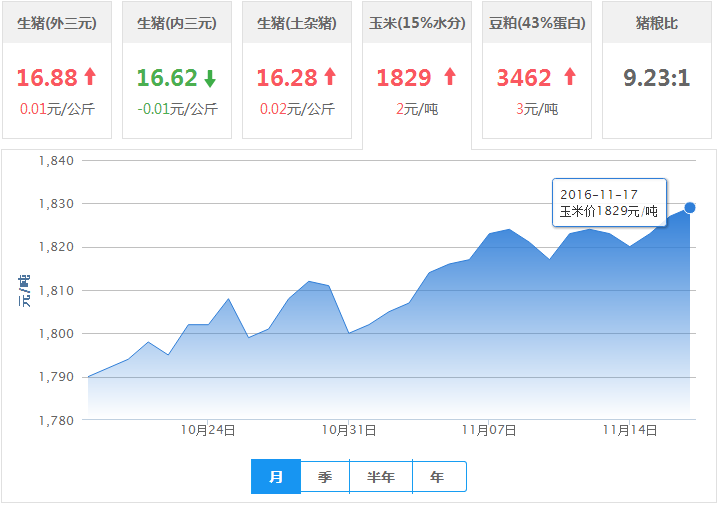722x510 pixels.
Task: Click the 16.28 price value
Action: coord(287,77)
